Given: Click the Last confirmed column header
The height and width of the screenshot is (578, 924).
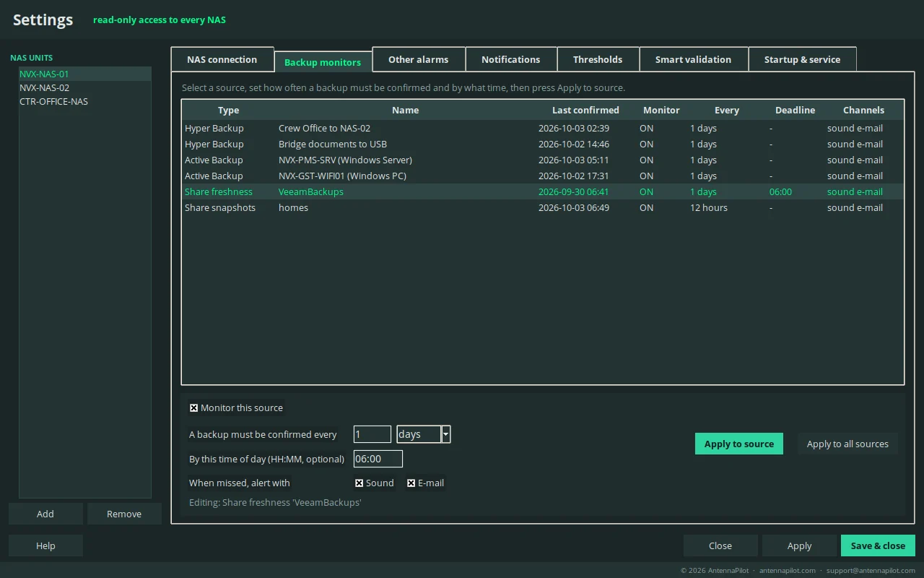Looking at the screenshot, I should 586,110.
